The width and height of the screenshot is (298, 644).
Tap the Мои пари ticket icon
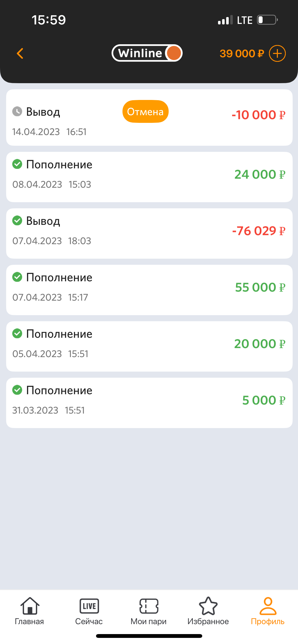click(x=149, y=606)
